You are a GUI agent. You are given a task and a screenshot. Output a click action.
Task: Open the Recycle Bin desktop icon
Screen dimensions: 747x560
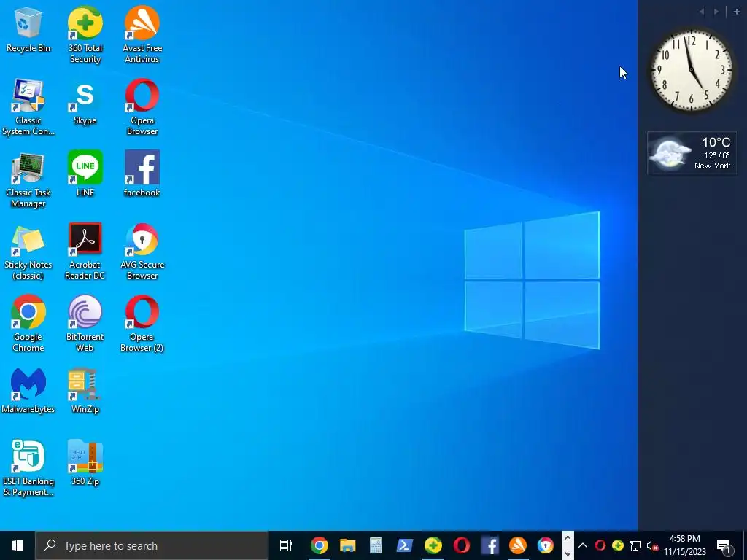(28, 29)
